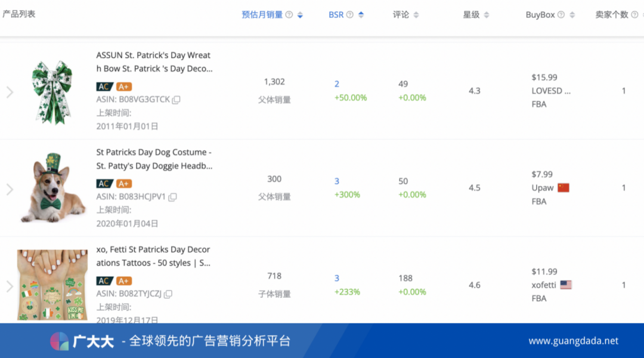Click A+ badge on xo, Fetti tattoos row

123,281
